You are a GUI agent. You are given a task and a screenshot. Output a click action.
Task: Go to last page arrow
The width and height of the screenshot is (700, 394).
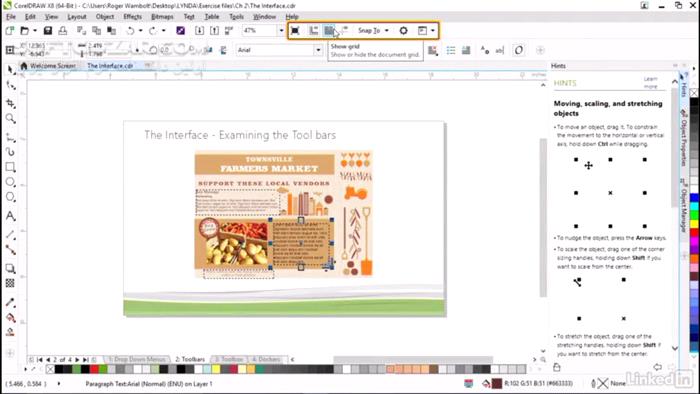pyautogui.click(x=86, y=359)
